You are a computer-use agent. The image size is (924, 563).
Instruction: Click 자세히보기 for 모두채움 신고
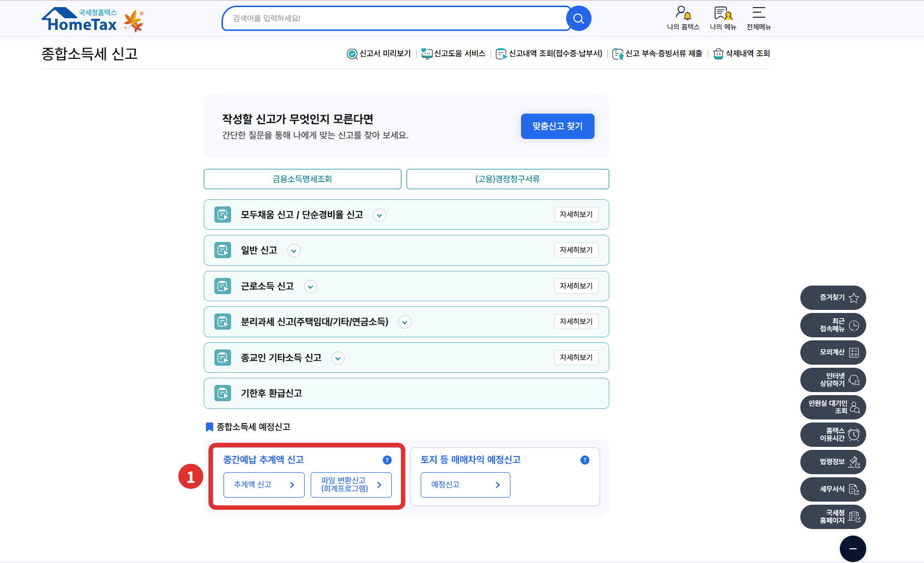tap(576, 215)
